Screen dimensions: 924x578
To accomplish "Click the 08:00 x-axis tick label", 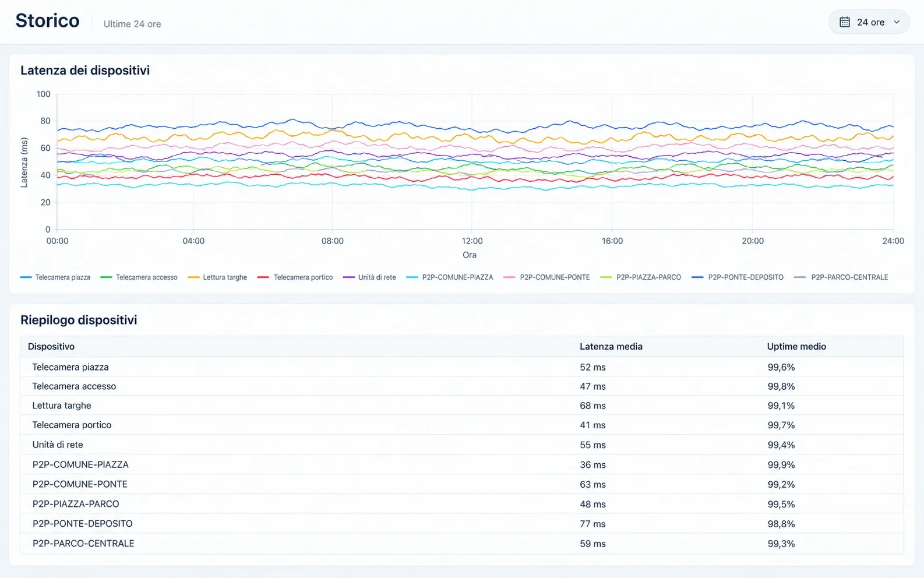I will (x=333, y=241).
